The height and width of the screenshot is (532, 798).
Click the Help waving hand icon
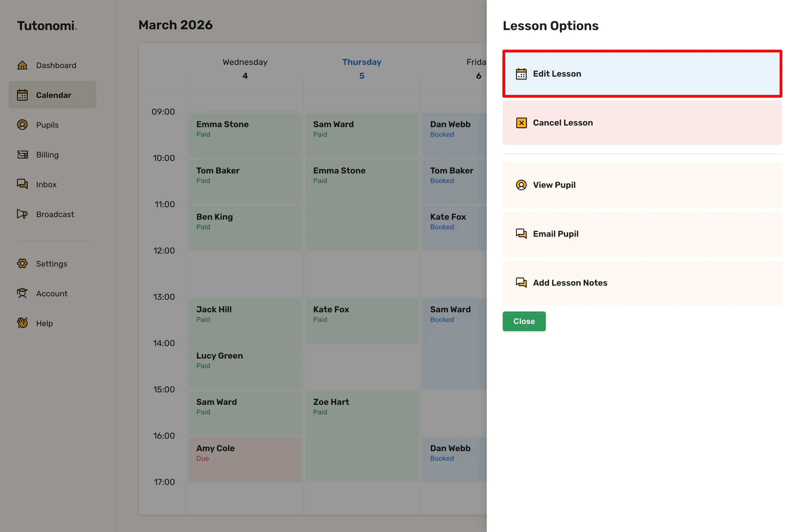[x=22, y=323]
